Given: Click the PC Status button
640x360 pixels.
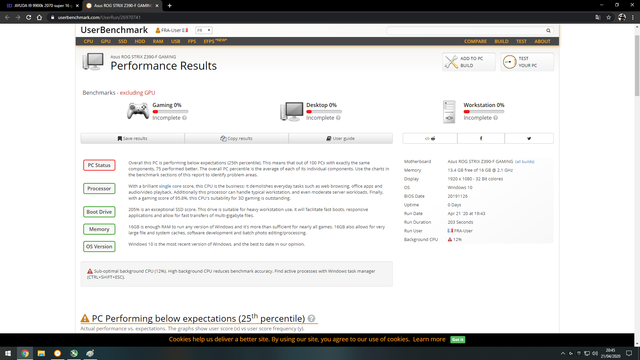Looking at the screenshot, I should pos(99,165).
